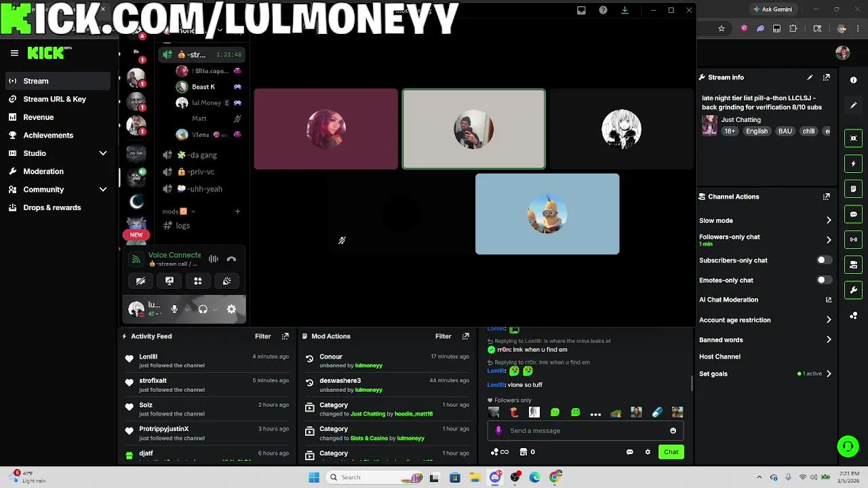Toggle Subscribers-only chat

(x=823, y=260)
